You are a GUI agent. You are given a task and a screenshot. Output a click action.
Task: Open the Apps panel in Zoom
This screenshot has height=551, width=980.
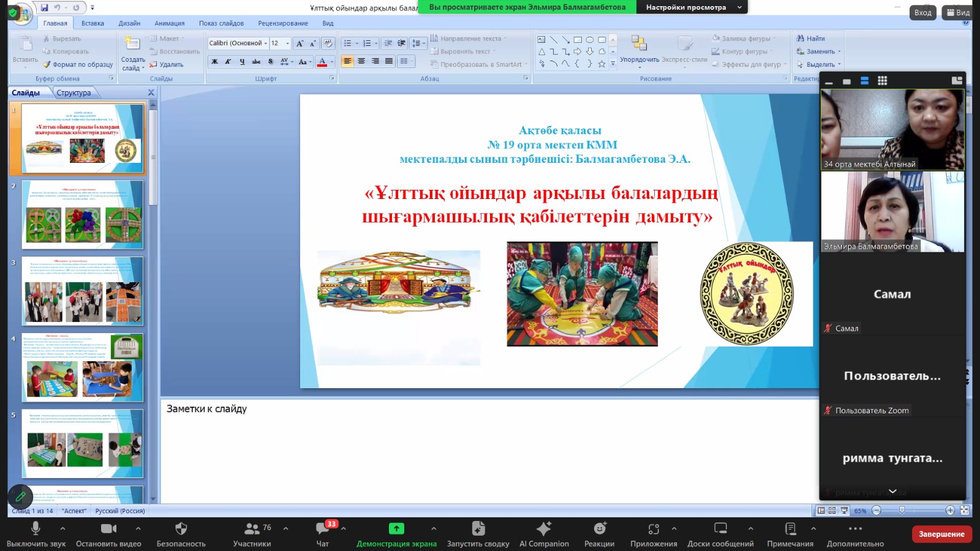pyautogui.click(x=654, y=529)
